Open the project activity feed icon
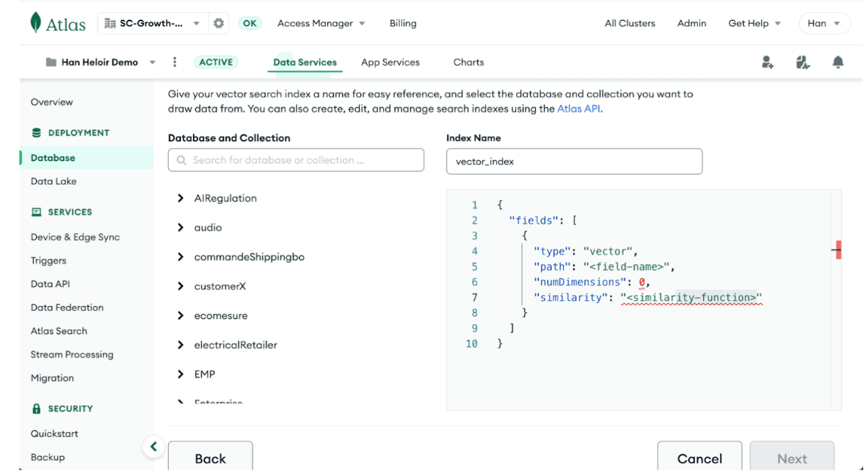This screenshot has height=473, width=868. [x=803, y=62]
